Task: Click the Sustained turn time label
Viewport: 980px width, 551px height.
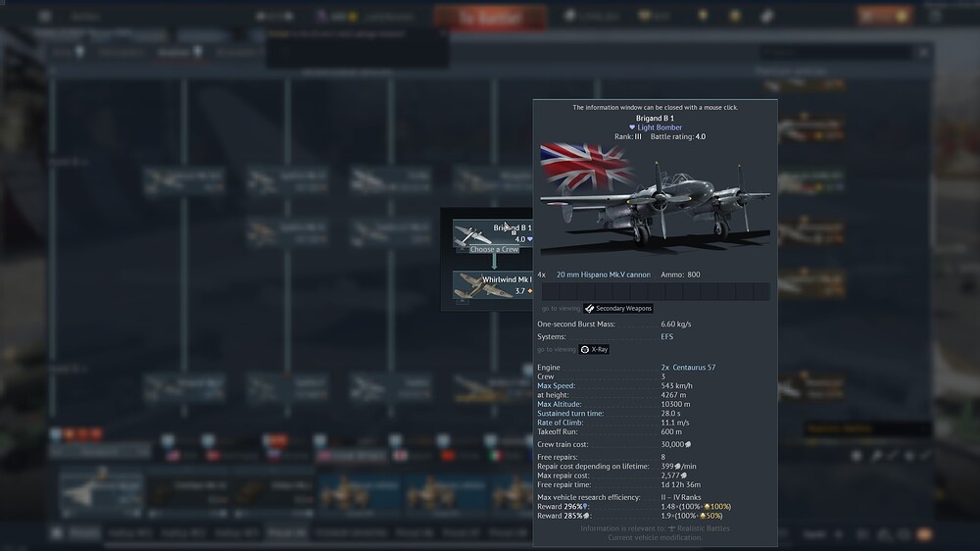Action: (x=570, y=414)
